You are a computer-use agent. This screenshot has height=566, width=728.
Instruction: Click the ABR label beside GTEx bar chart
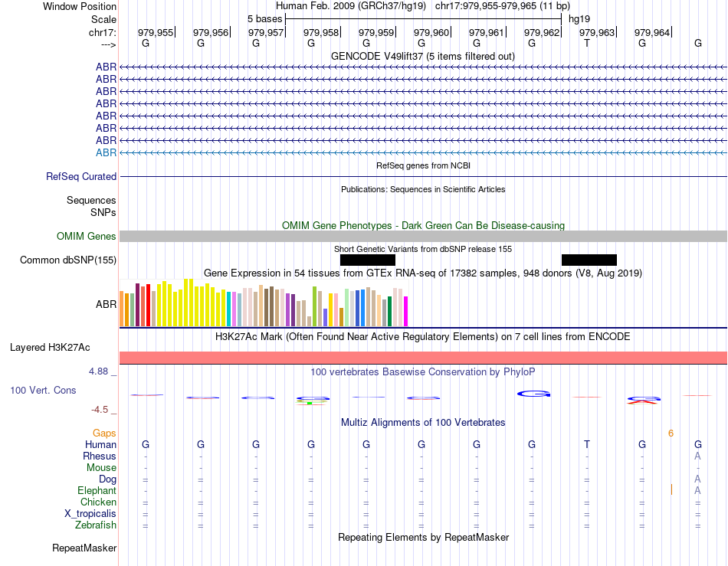point(106,304)
